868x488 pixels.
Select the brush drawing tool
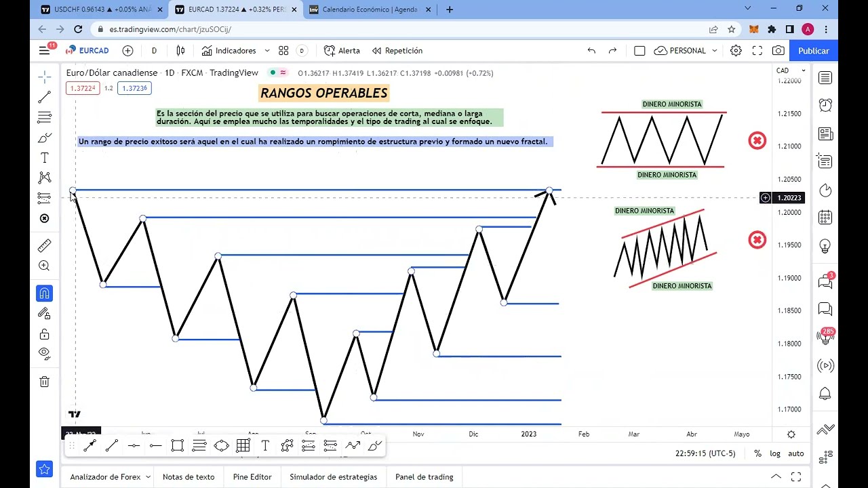click(x=45, y=138)
